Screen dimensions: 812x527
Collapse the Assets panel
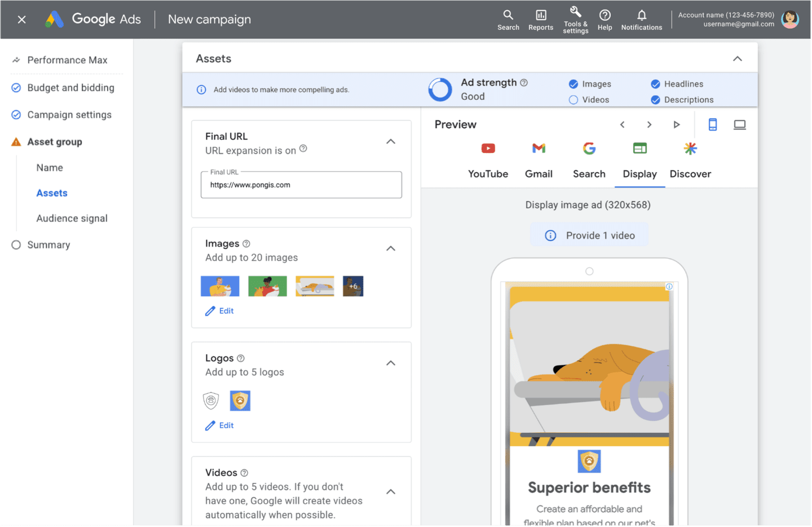point(737,59)
